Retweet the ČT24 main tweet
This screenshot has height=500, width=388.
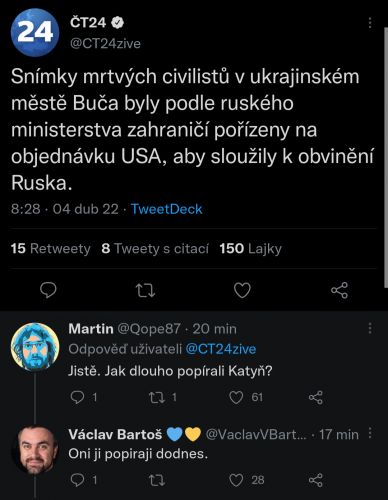click(x=146, y=290)
